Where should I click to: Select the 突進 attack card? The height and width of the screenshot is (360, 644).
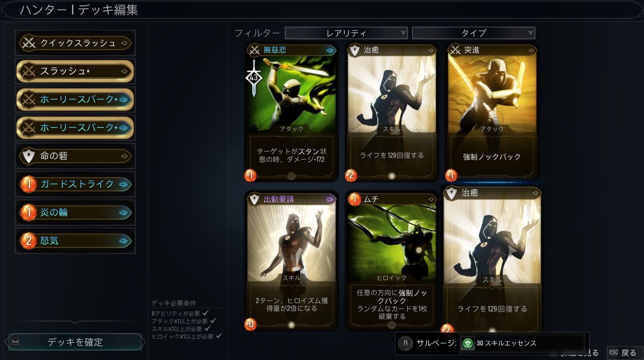(492, 112)
